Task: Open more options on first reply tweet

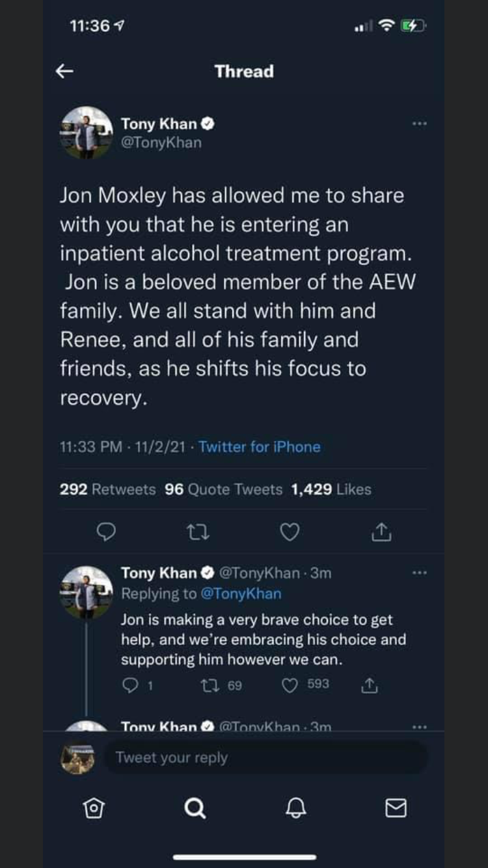Action: click(x=420, y=573)
